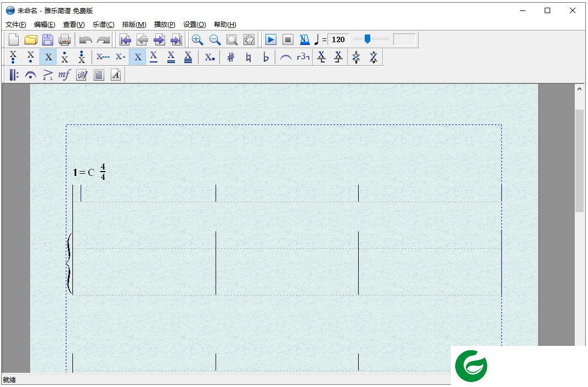
Task: Save the score with floppy disk icon
Action: click(48, 39)
